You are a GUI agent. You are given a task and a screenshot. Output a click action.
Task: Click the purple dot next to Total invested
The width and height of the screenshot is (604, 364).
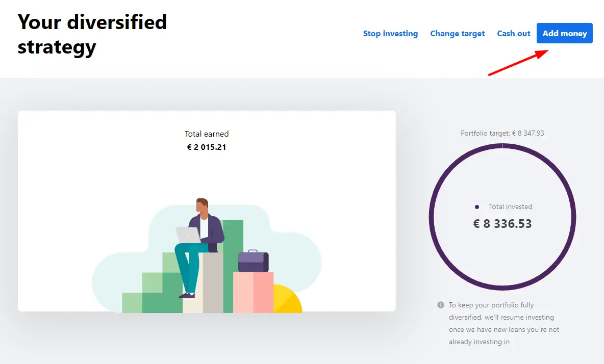tap(477, 207)
